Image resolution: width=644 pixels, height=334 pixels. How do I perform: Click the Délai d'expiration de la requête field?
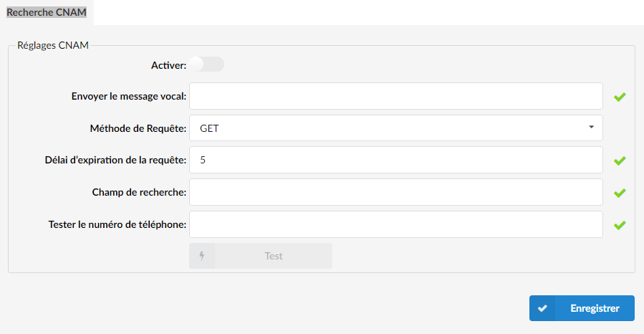(x=396, y=160)
